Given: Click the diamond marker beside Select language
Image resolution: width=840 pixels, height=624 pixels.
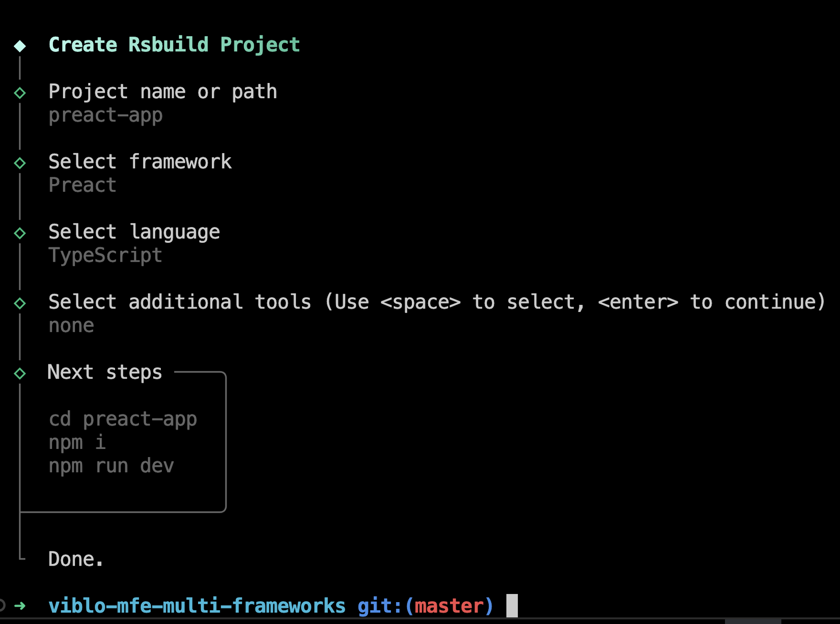Looking at the screenshot, I should click(x=20, y=233).
